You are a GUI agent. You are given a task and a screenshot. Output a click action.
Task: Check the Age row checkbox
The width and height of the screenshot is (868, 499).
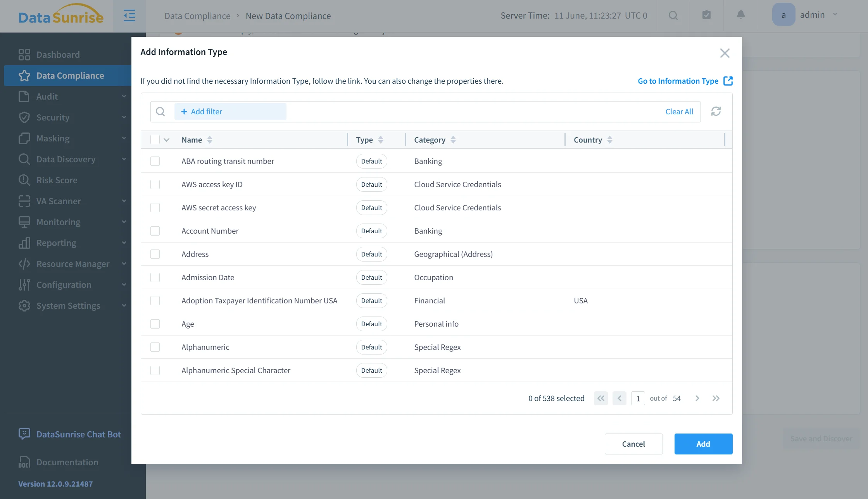click(155, 324)
